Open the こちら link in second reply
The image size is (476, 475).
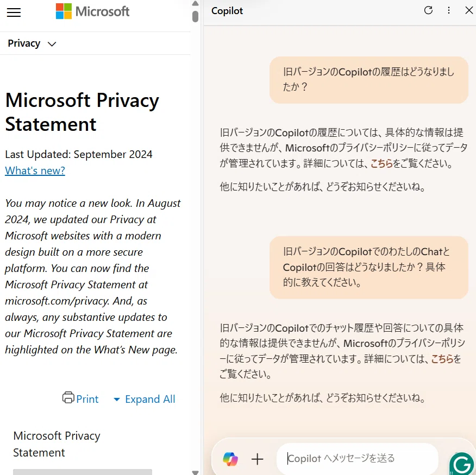click(x=442, y=358)
